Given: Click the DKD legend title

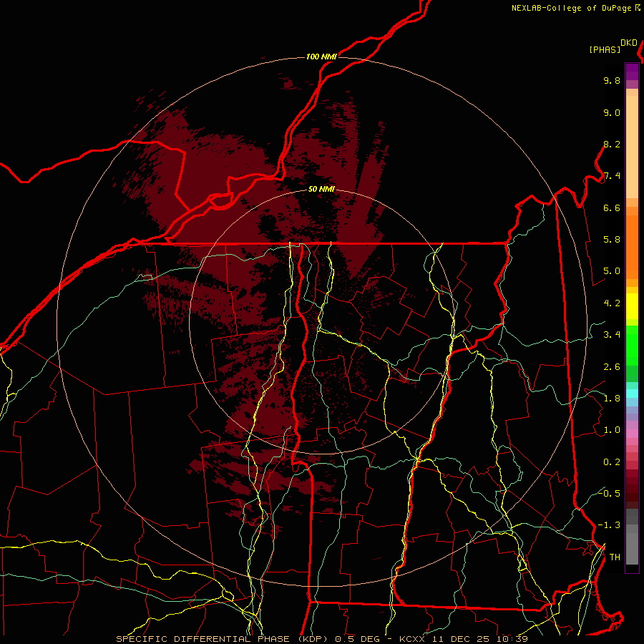Looking at the screenshot, I should click(x=629, y=43).
